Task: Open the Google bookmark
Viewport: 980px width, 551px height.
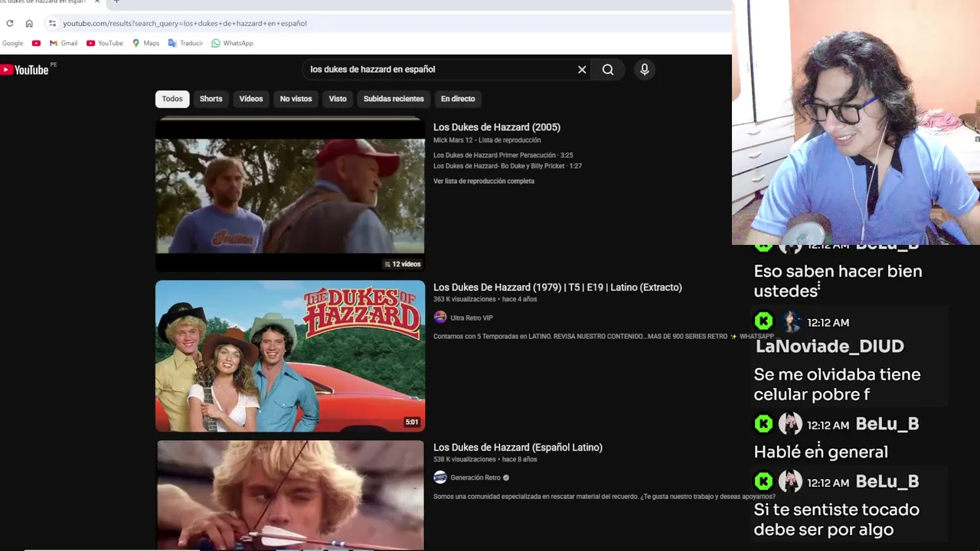Action: 12,43
